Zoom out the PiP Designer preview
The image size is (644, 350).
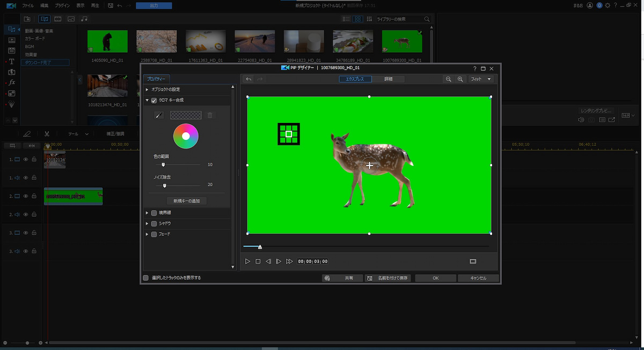click(448, 79)
